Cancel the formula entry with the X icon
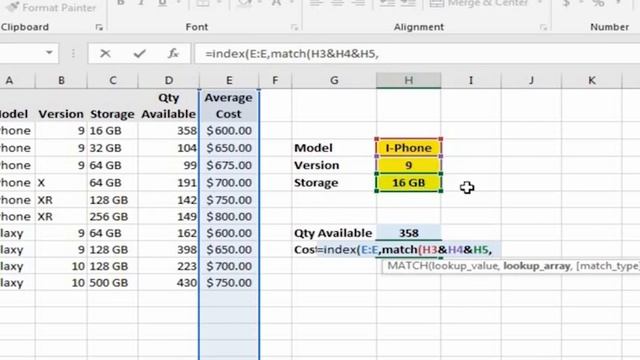Viewport: 640px width, 360px height. pyautogui.click(x=105, y=53)
